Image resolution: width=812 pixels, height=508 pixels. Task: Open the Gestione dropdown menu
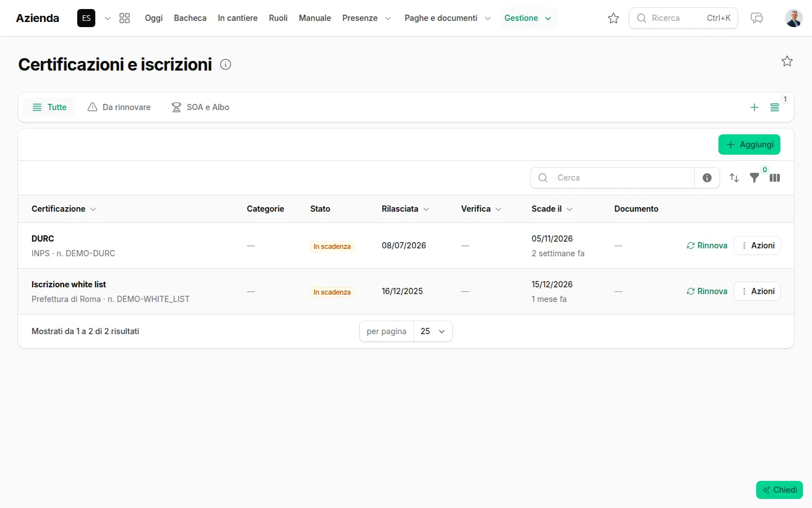(528, 18)
